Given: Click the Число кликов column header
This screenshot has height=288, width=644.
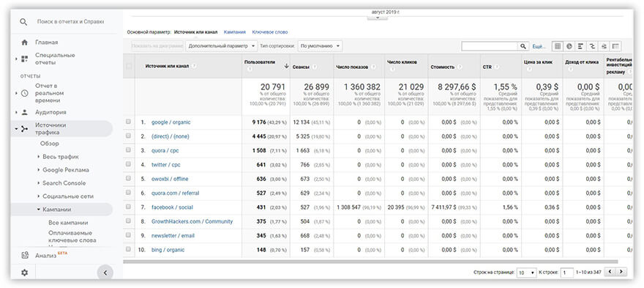Looking at the screenshot, I should pos(402,62).
